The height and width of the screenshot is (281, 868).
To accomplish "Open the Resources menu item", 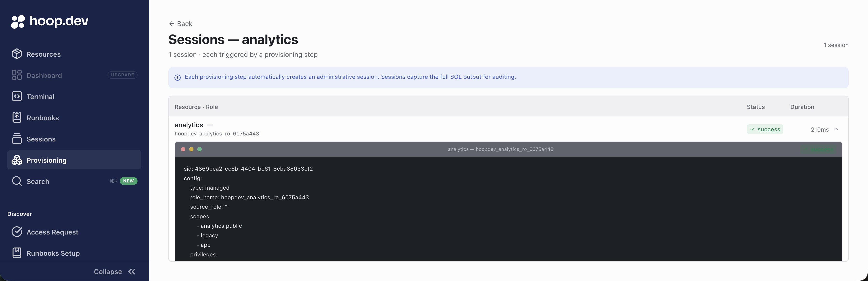I will (74, 54).
